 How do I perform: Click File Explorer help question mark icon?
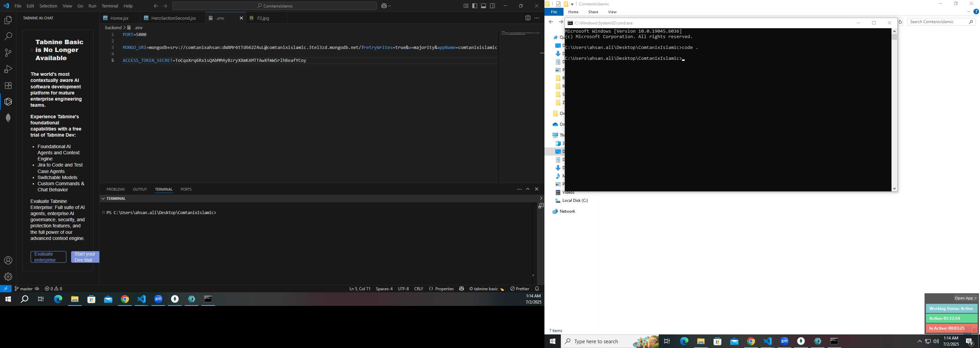pos(976,12)
